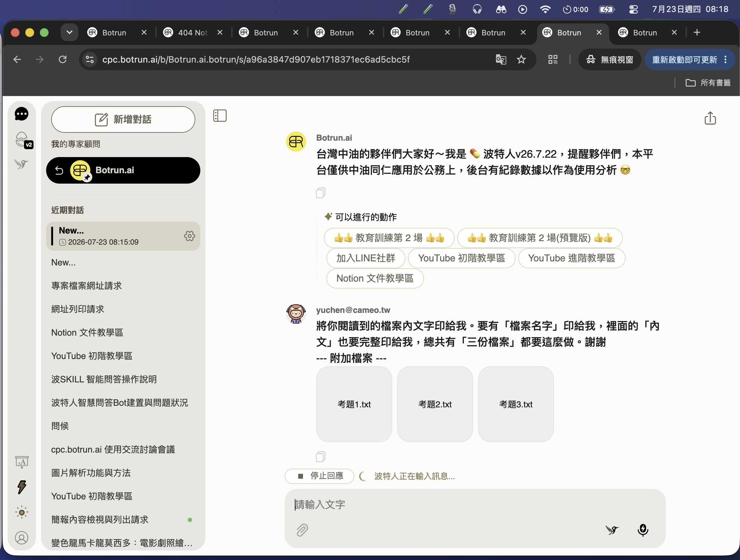Toggle the conversation sidebar panel icon
The image size is (740, 560).
click(x=220, y=116)
